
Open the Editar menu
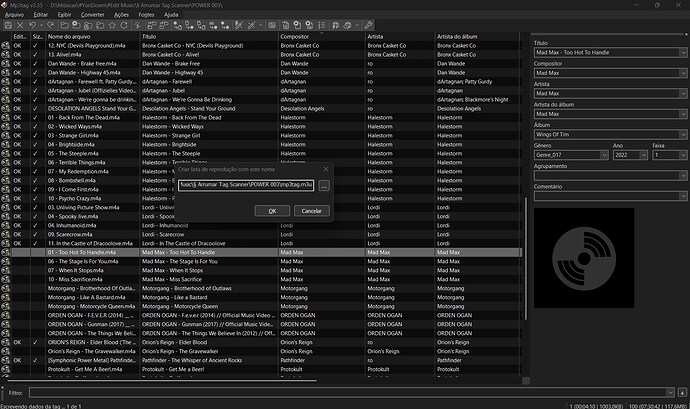click(x=40, y=15)
